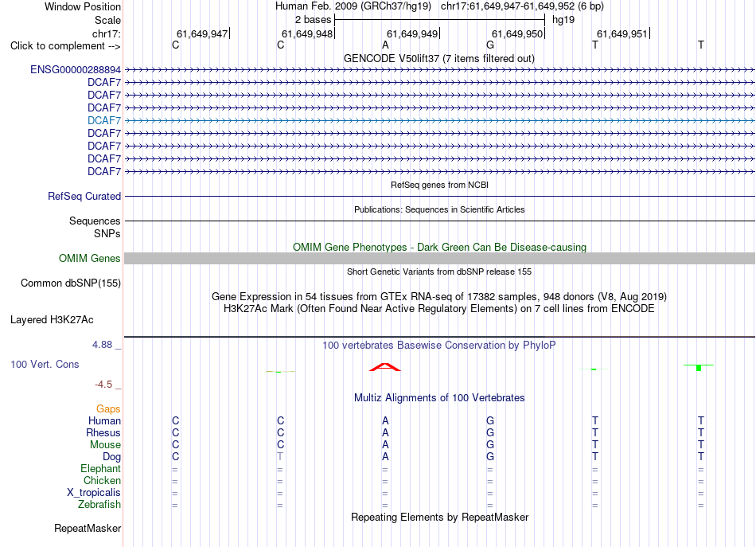Click the Rhesus species label
Image resolution: width=756 pixels, height=547 pixels.
[103, 433]
